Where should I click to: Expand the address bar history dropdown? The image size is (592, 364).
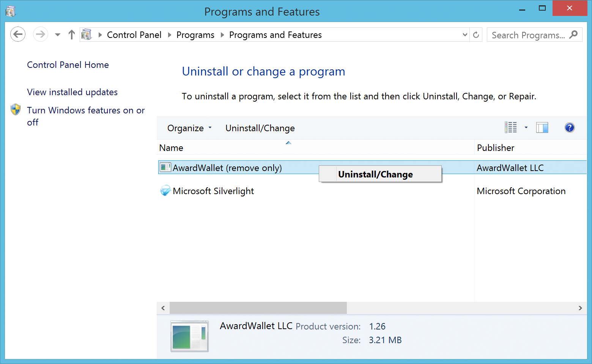coord(465,35)
